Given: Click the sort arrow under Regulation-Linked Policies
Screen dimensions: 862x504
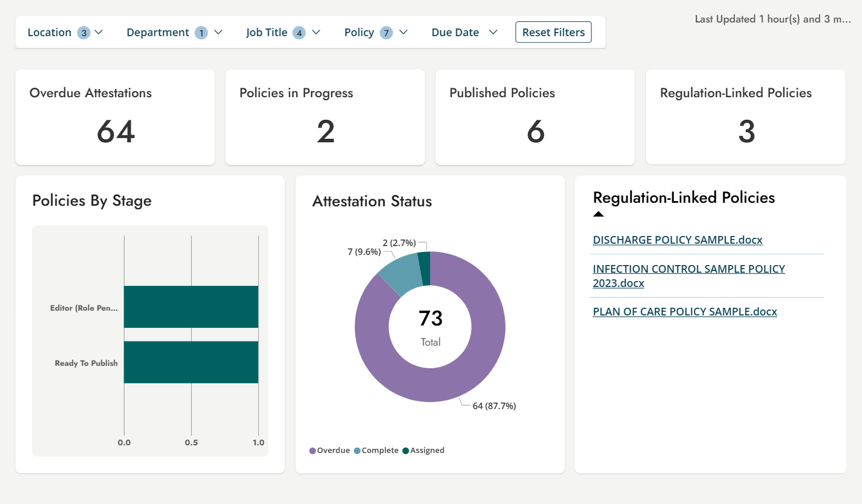Looking at the screenshot, I should 599,215.
